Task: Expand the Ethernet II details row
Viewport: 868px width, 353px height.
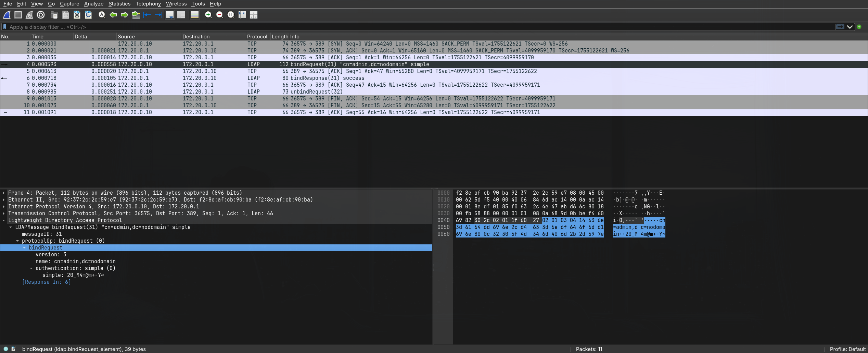Action: (x=4, y=200)
